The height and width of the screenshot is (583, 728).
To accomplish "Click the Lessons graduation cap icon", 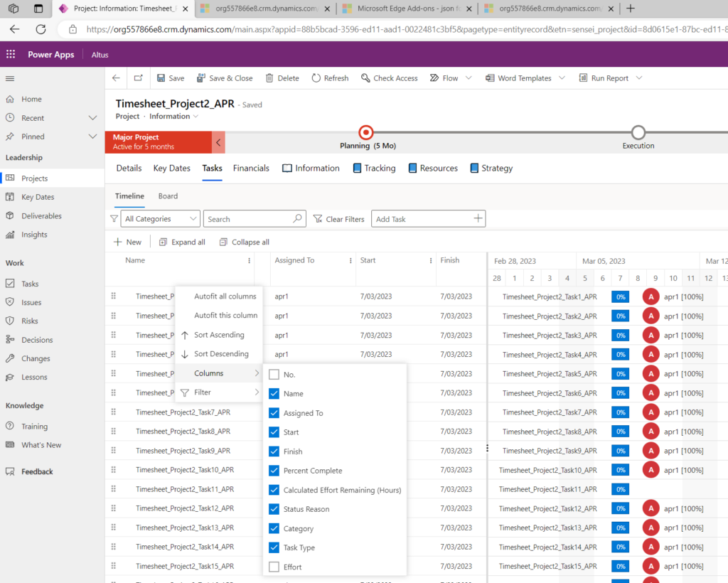I will (10, 377).
